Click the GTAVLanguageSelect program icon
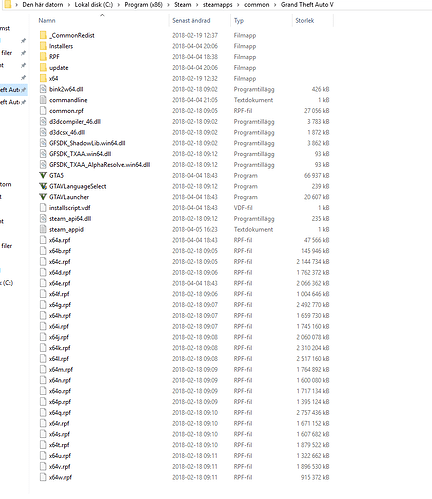 pos(43,186)
